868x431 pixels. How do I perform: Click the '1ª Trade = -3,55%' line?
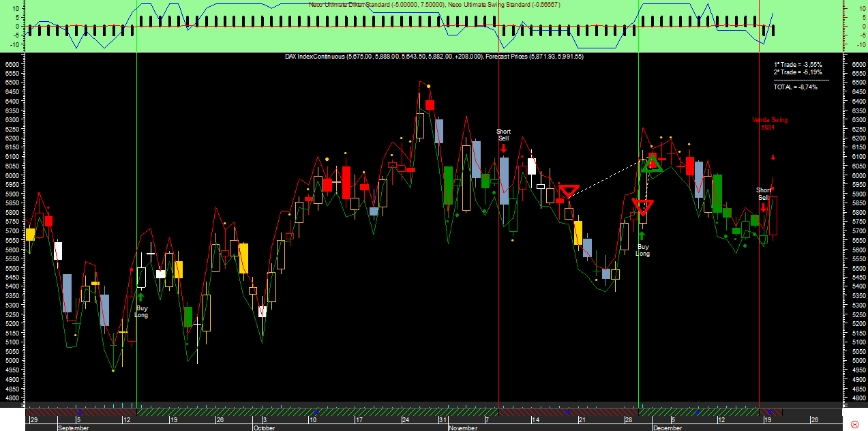click(798, 65)
